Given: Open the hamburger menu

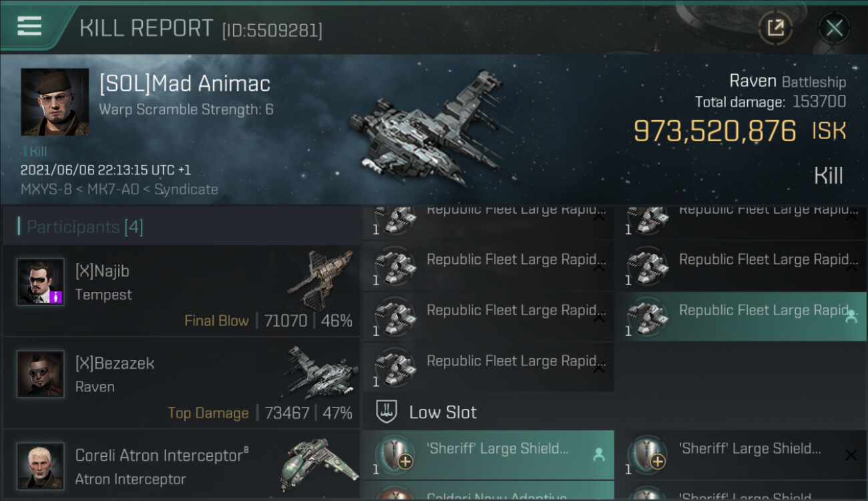Looking at the screenshot, I should pos(29,26).
